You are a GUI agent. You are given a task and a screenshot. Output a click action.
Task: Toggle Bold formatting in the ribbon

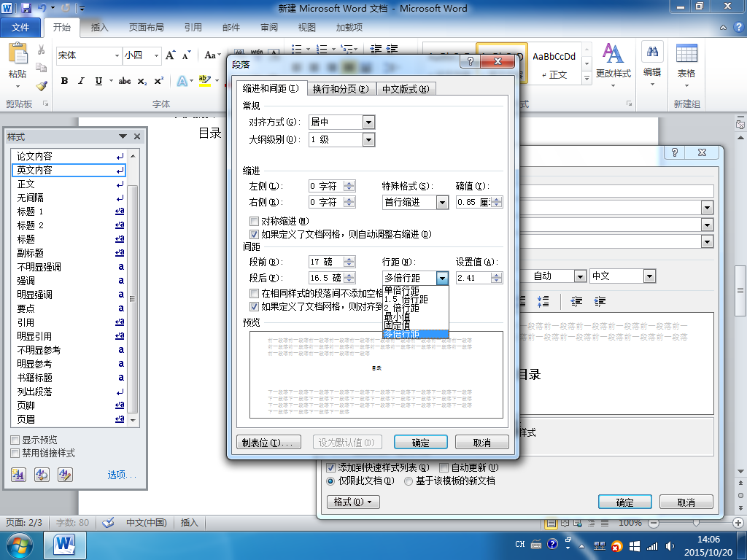click(x=64, y=81)
